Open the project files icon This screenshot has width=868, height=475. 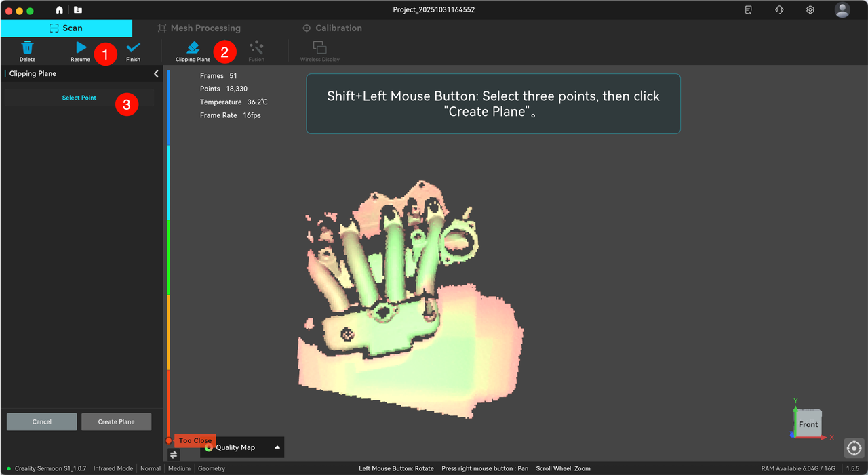[x=77, y=10]
